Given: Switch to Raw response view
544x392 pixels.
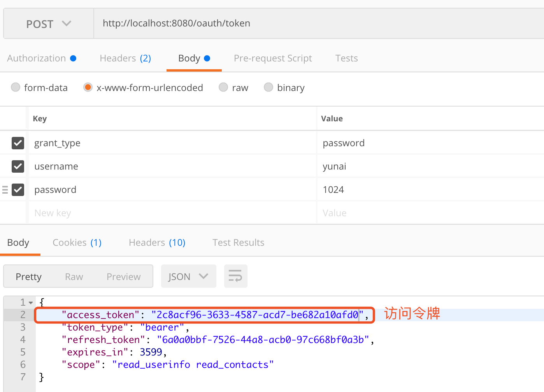Looking at the screenshot, I should [74, 276].
